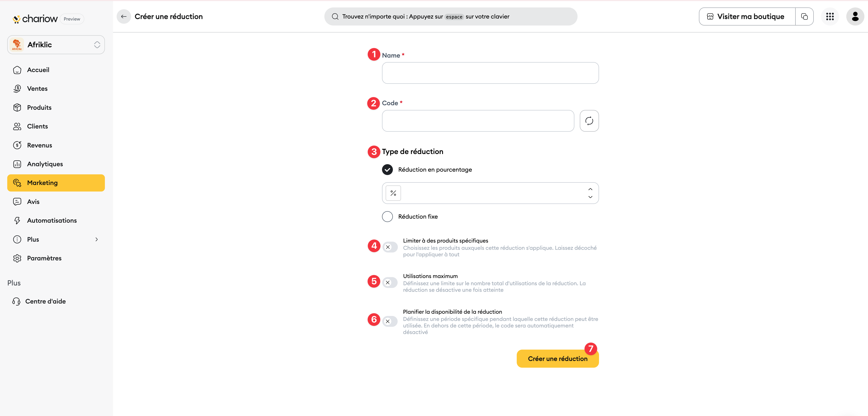Open the user profile avatar icon
The width and height of the screenshot is (868, 416).
(x=855, y=16)
